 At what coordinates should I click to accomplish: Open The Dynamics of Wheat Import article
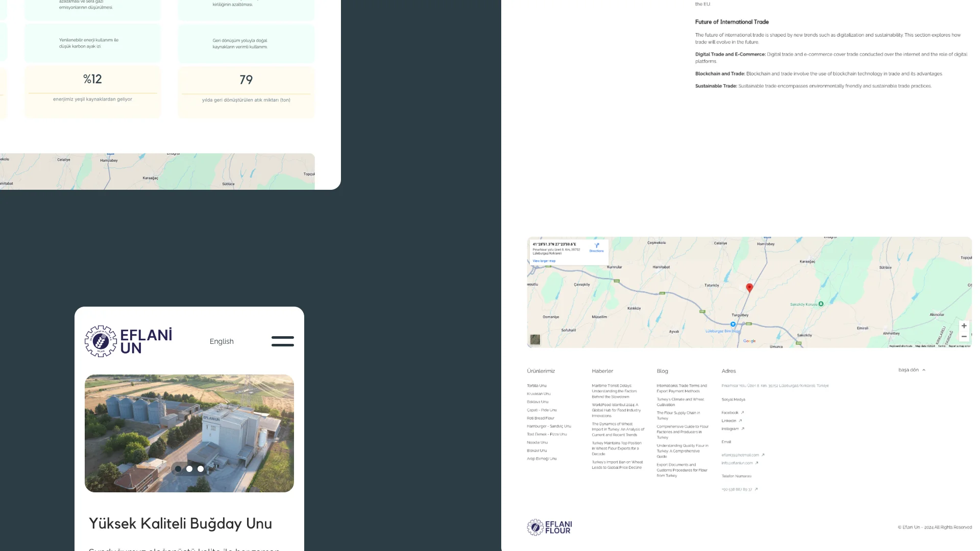tap(618, 430)
